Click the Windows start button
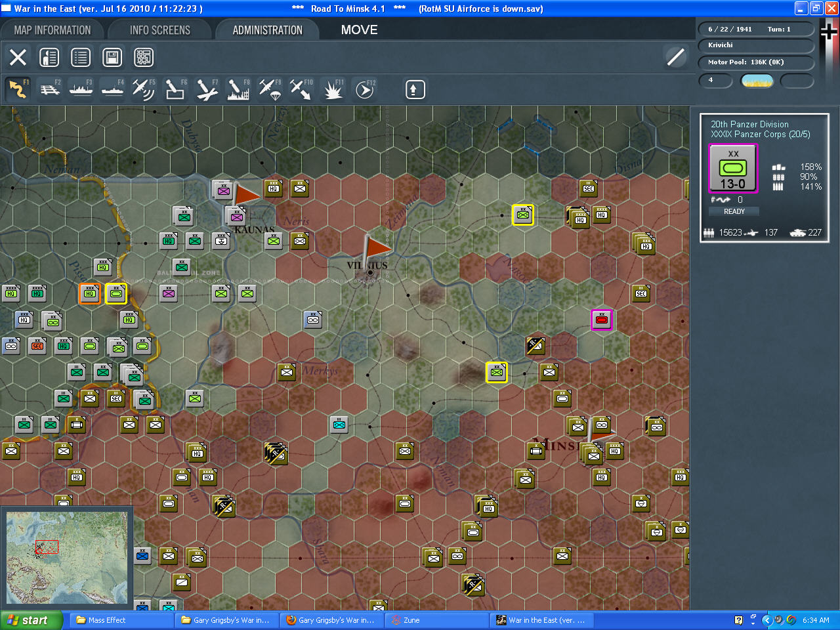Viewport: 840px width, 630px height. tap(31, 620)
